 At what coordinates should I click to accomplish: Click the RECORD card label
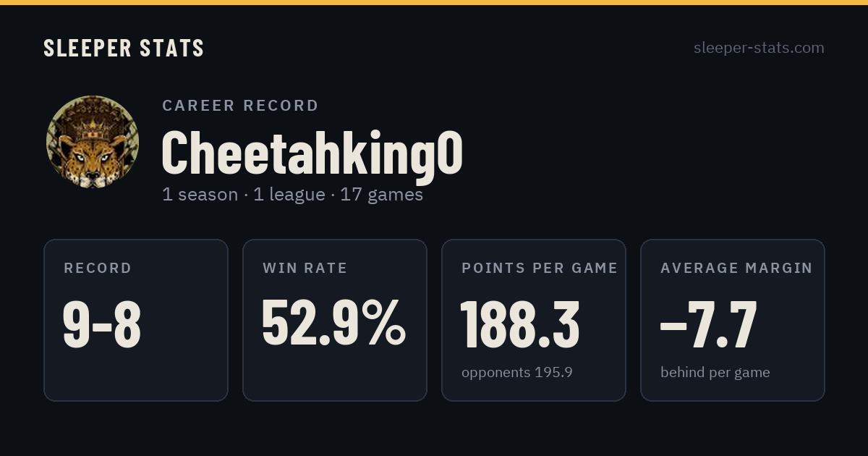click(x=98, y=268)
